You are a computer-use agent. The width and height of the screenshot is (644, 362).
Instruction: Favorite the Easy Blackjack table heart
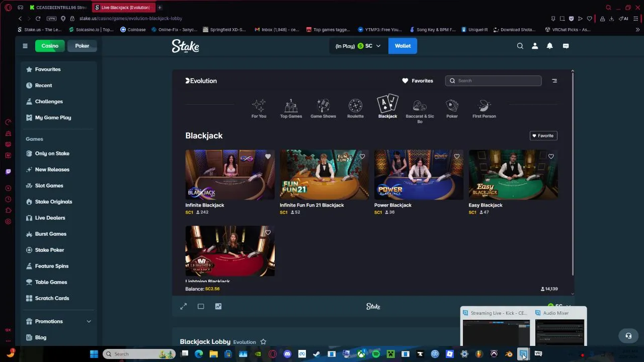click(551, 156)
